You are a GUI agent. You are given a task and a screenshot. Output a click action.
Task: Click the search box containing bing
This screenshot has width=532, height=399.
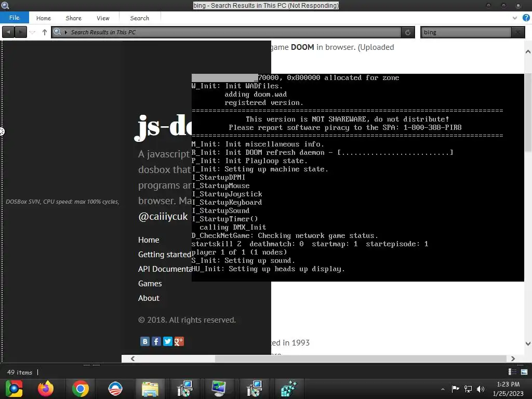465,32
